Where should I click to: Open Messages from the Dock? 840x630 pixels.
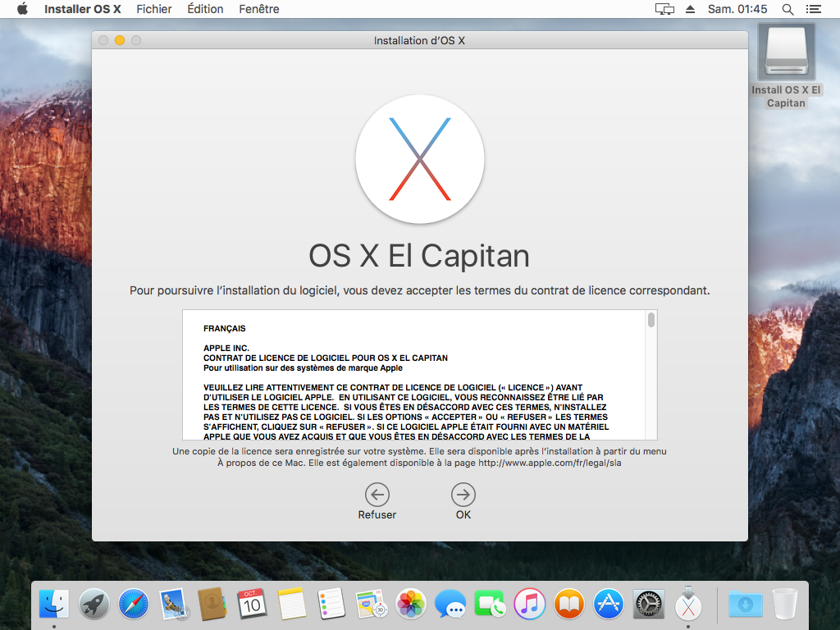tap(450, 605)
